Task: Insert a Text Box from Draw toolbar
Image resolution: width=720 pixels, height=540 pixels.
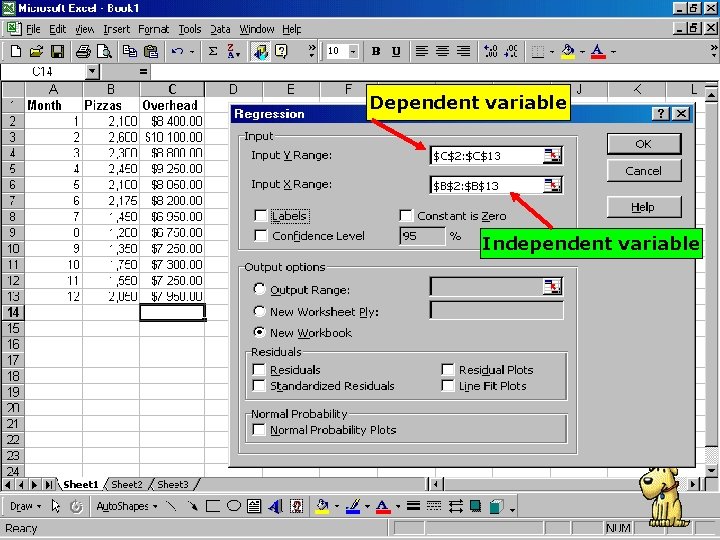Action: (254, 506)
